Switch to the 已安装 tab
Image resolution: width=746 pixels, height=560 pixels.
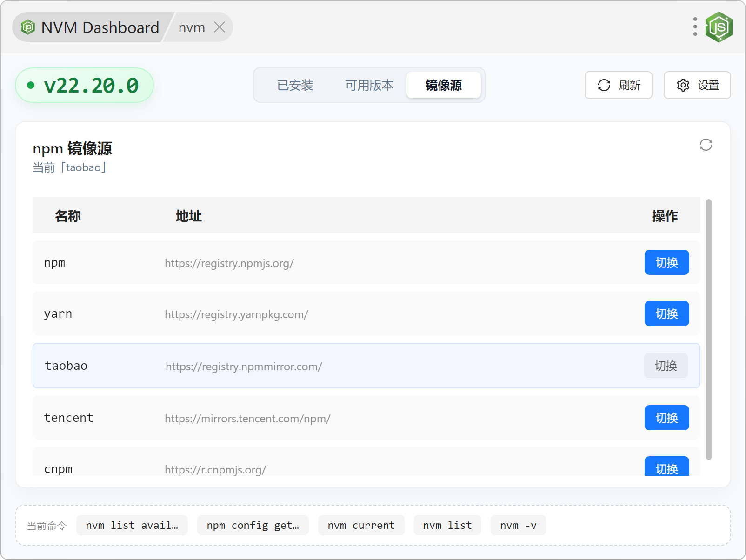point(295,85)
